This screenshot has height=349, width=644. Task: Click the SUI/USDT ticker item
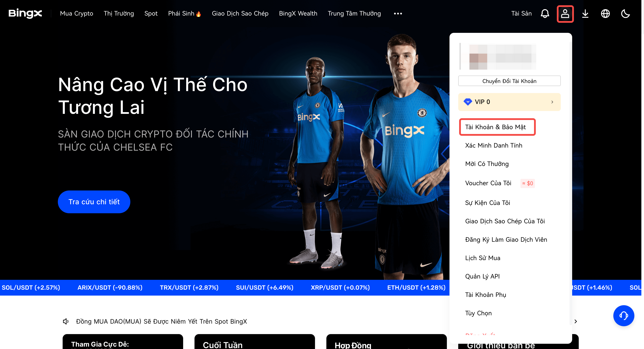(265, 287)
